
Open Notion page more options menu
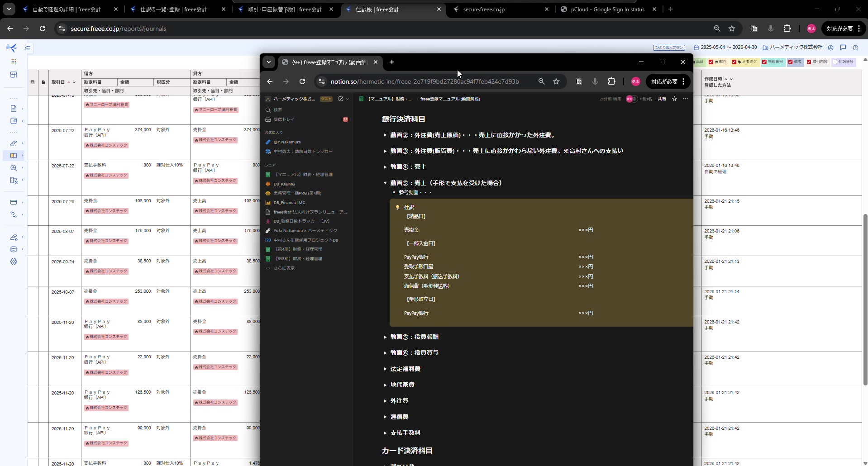click(685, 99)
